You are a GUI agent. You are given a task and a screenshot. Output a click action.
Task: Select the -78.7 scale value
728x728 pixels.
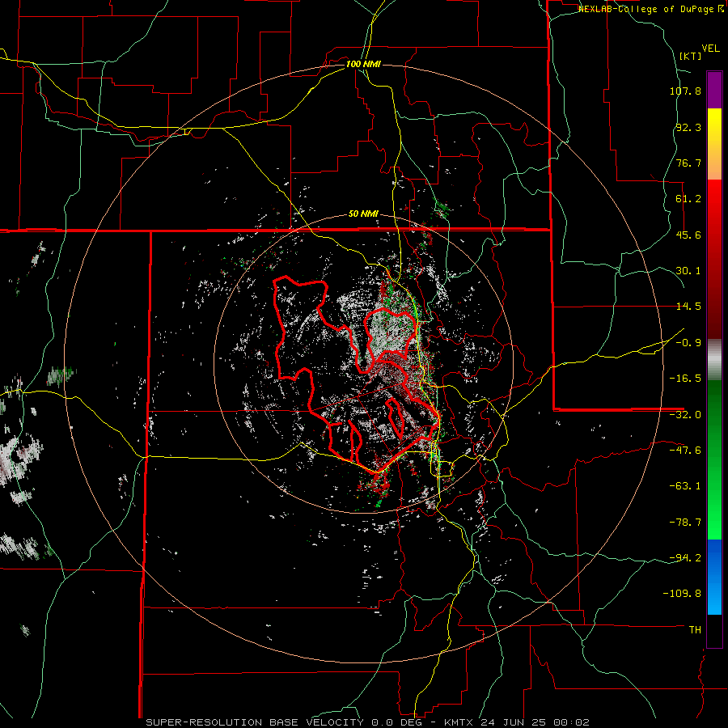685,523
